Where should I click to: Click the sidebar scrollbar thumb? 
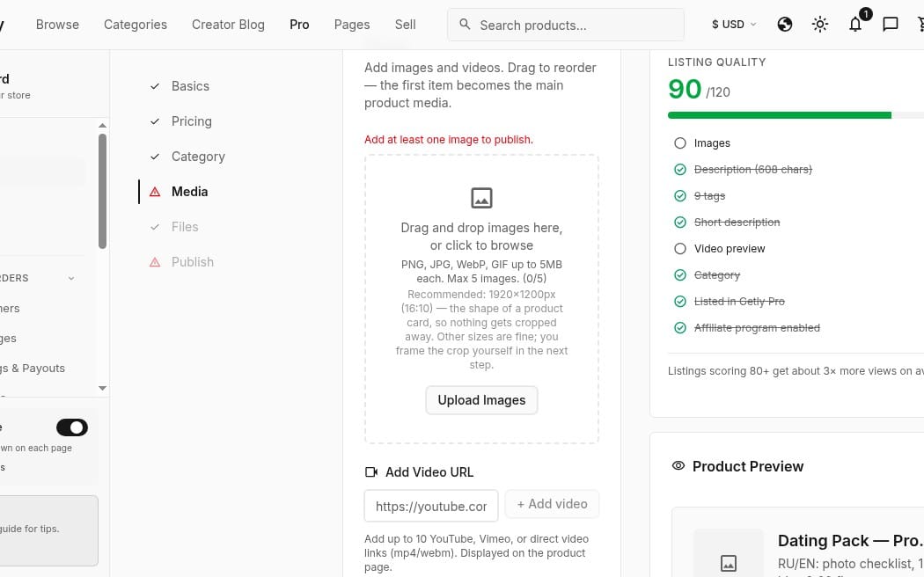[103, 192]
